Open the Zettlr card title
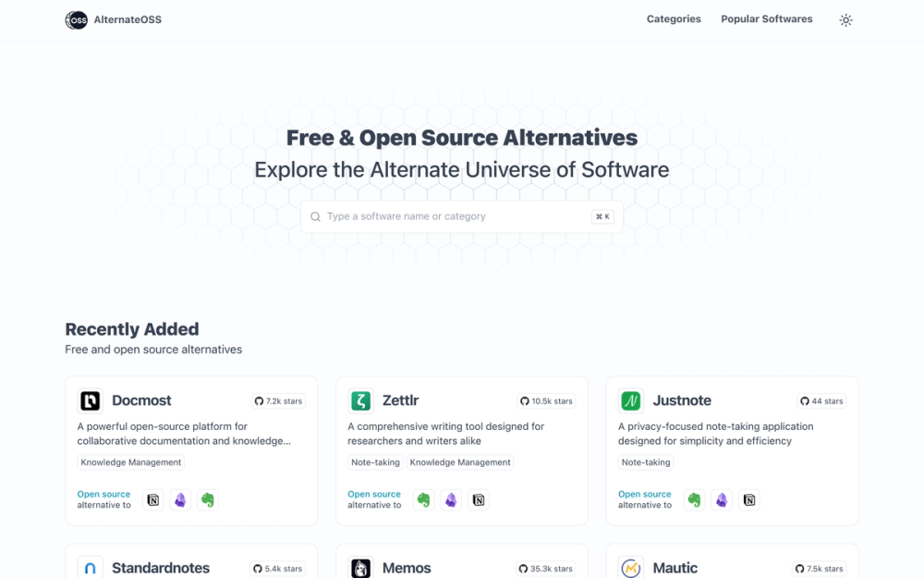The image size is (924, 578). (401, 400)
